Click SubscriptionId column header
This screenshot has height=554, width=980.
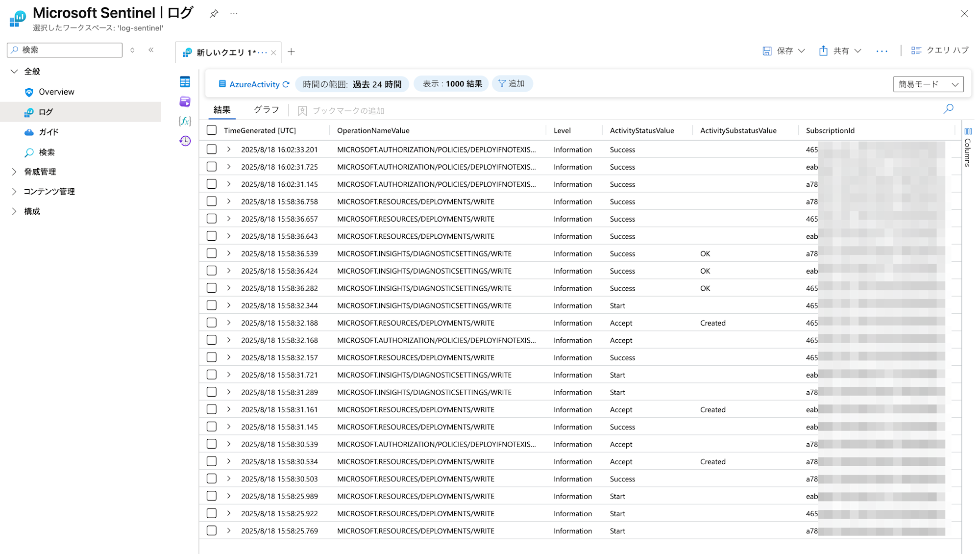coord(830,130)
